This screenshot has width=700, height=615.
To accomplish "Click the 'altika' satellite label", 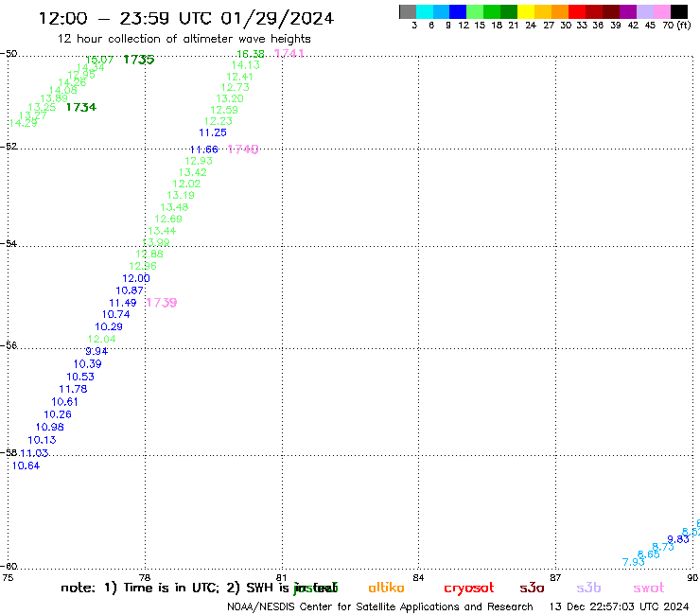I will [386, 588].
